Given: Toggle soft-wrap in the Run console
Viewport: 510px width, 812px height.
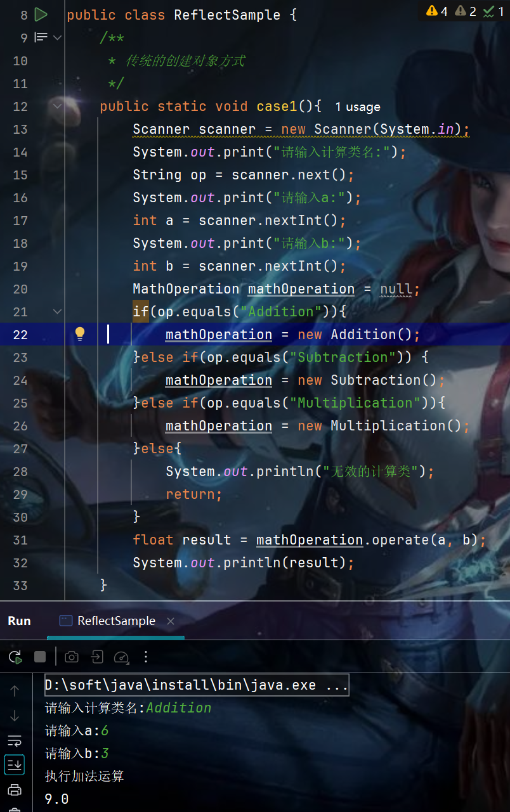Looking at the screenshot, I should [x=15, y=740].
